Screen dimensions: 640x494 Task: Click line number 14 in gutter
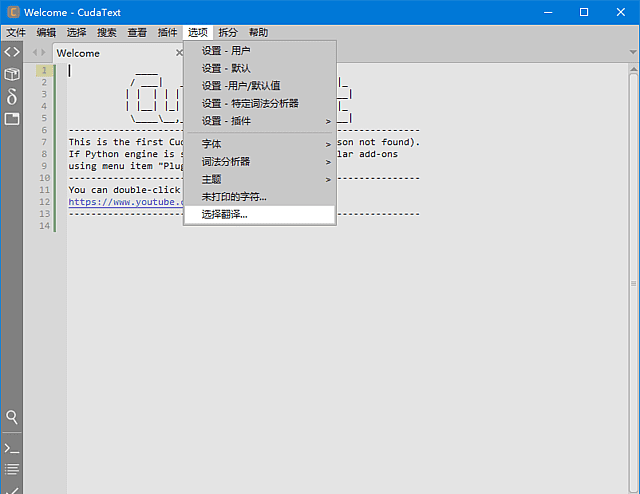coord(44,226)
